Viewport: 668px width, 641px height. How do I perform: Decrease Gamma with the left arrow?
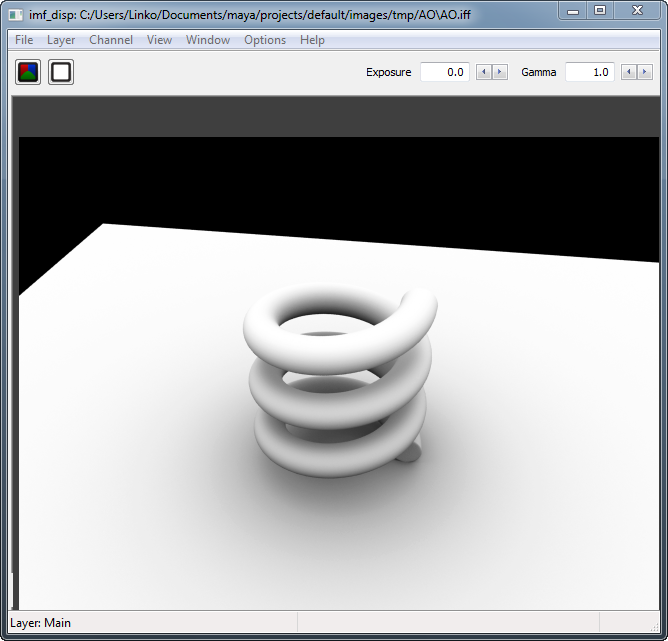[629, 72]
